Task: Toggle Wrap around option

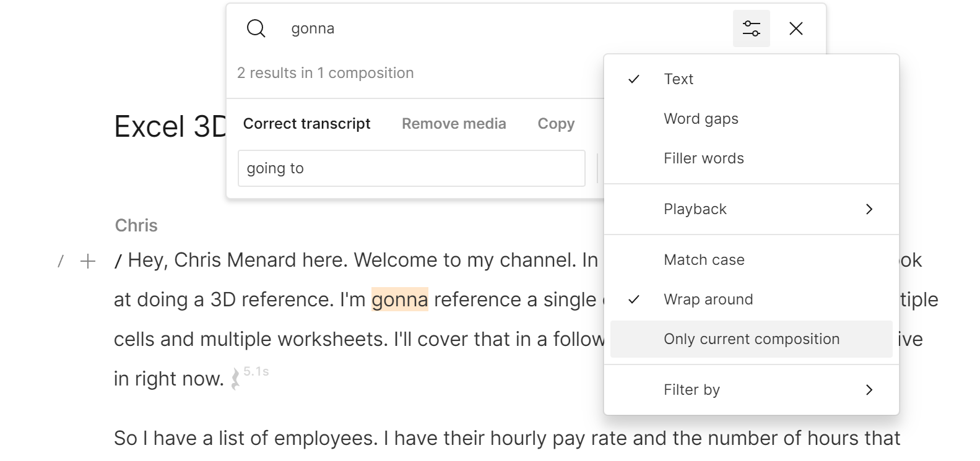Action: [751, 299]
